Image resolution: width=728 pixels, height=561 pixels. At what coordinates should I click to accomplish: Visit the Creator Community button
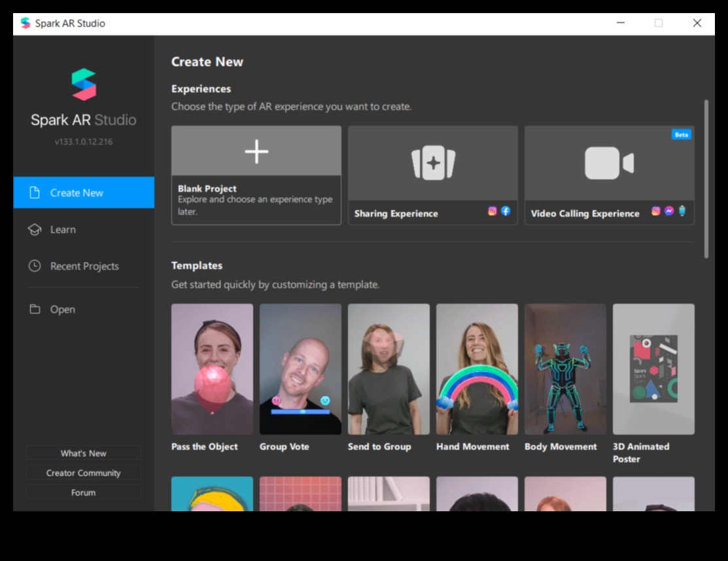click(x=83, y=473)
